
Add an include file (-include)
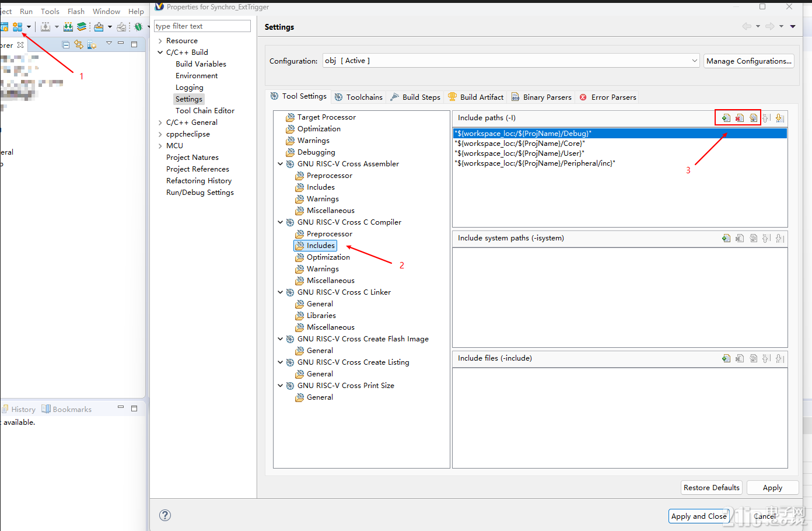tap(726, 358)
